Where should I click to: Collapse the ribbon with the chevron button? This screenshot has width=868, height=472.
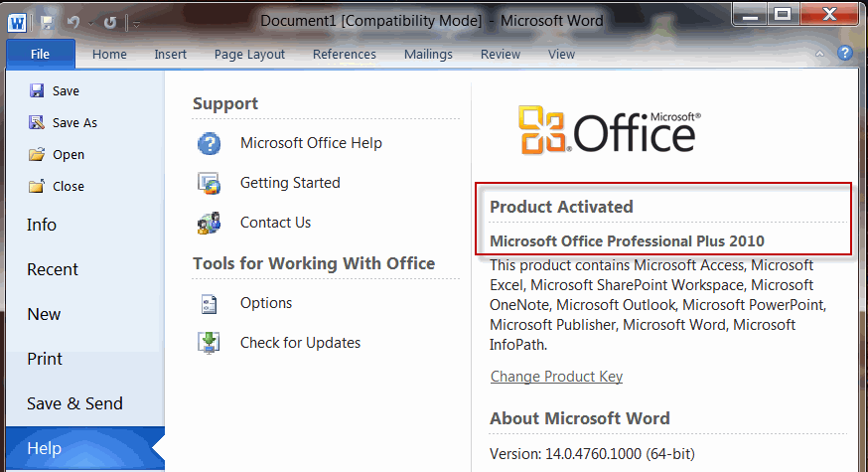(x=820, y=54)
